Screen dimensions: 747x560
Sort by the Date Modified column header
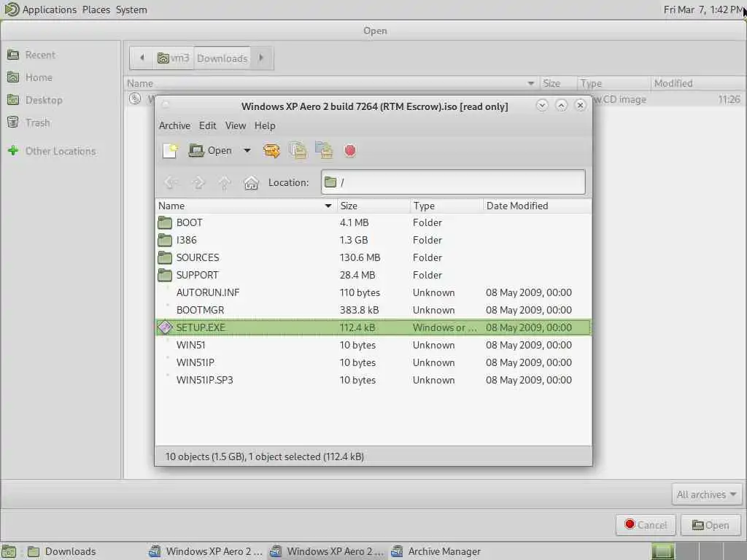pyautogui.click(x=537, y=206)
